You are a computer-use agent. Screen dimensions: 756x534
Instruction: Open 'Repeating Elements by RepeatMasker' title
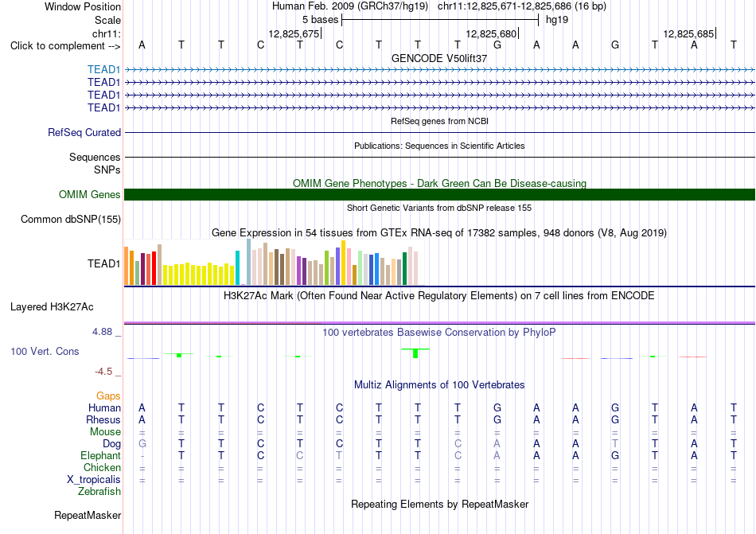[x=439, y=505]
